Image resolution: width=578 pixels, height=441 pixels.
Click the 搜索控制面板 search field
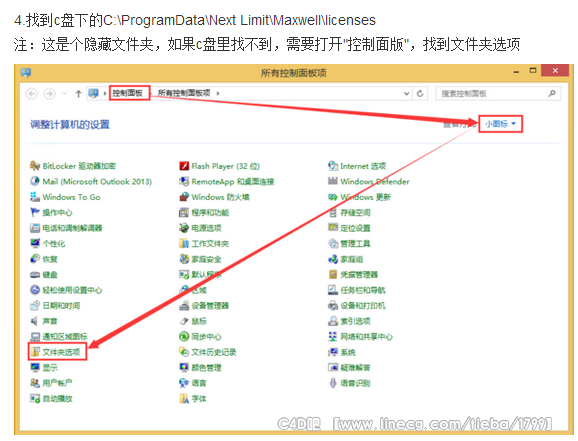(498, 94)
